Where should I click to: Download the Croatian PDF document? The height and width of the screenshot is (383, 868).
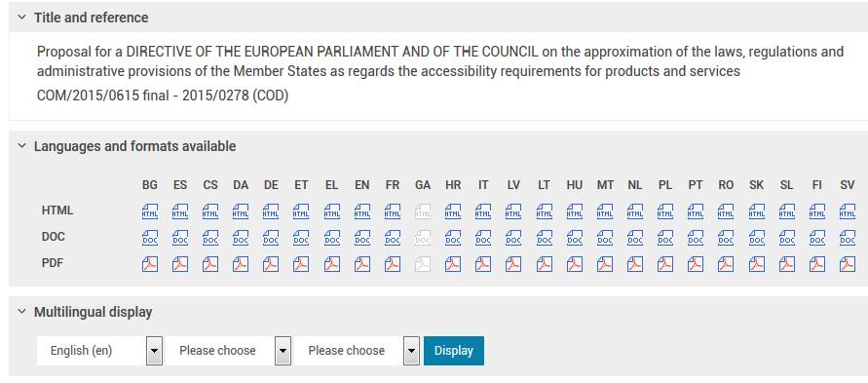(x=453, y=264)
